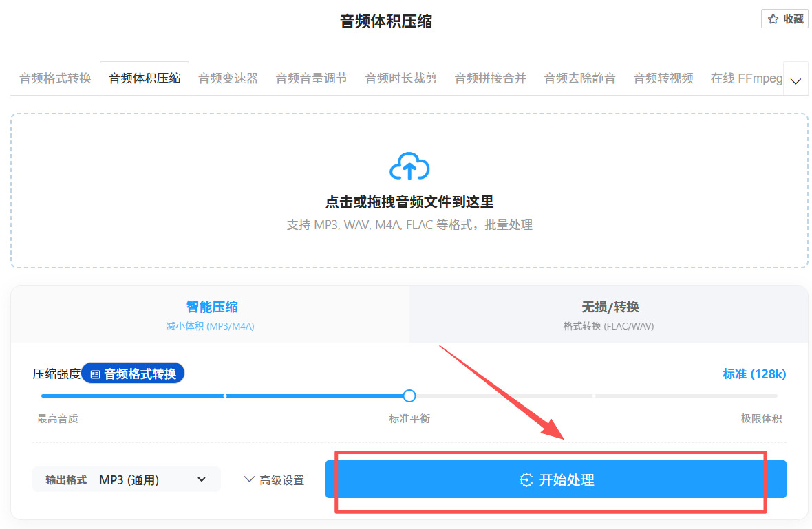Image resolution: width=812 pixels, height=529 pixels.
Task: Click the 收藏 favorite button
Action: tap(784, 19)
